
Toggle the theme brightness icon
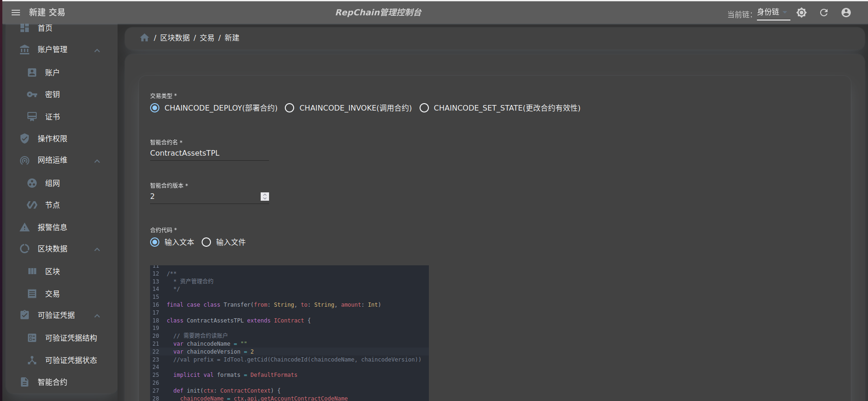(x=802, y=13)
